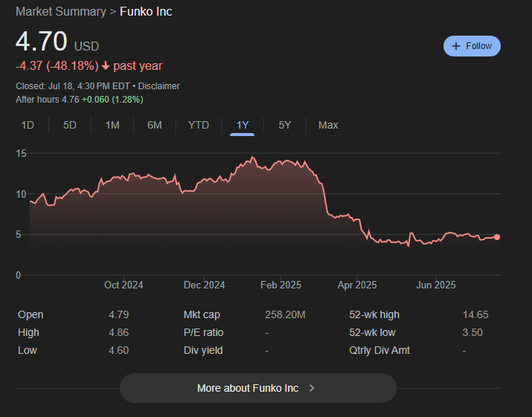Show the YTD chart range
This screenshot has height=417, width=532.
(x=199, y=125)
